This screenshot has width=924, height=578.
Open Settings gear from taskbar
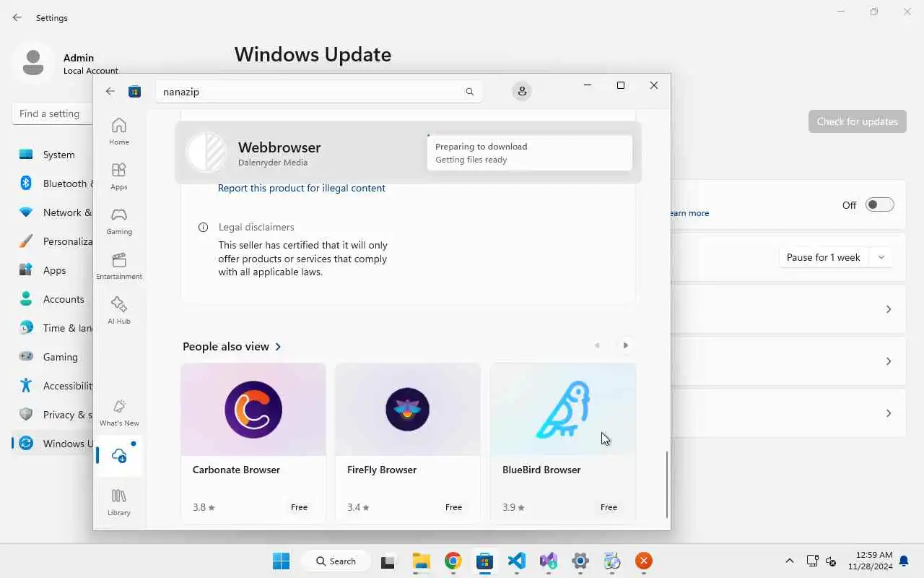click(x=580, y=561)
